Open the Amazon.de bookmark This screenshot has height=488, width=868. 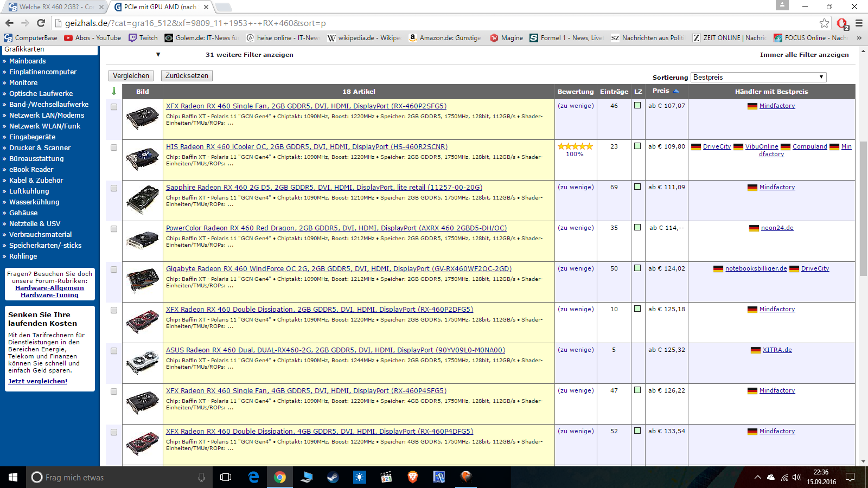445,38
